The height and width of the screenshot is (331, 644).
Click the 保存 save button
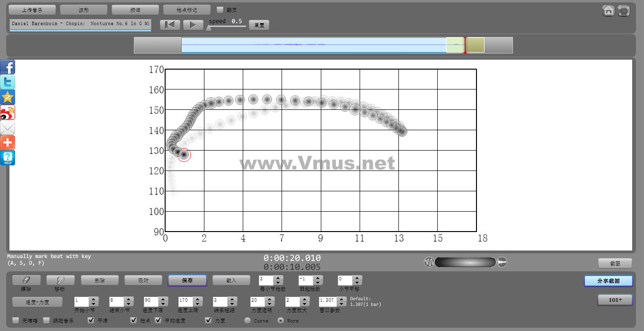187,280
